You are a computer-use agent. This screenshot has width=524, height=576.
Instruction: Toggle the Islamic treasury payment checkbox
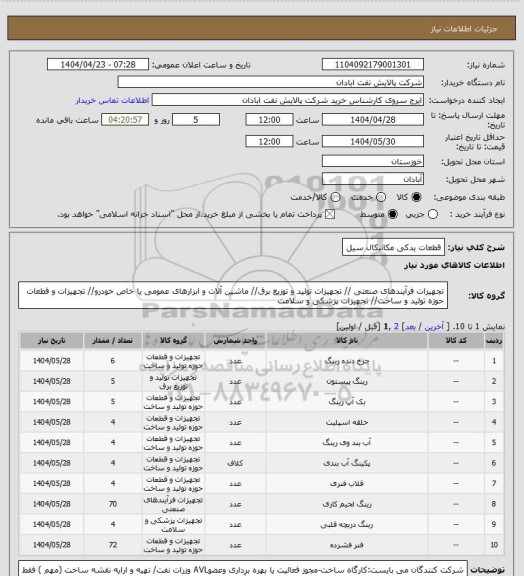pyautogui.click(x=330, y=214)
